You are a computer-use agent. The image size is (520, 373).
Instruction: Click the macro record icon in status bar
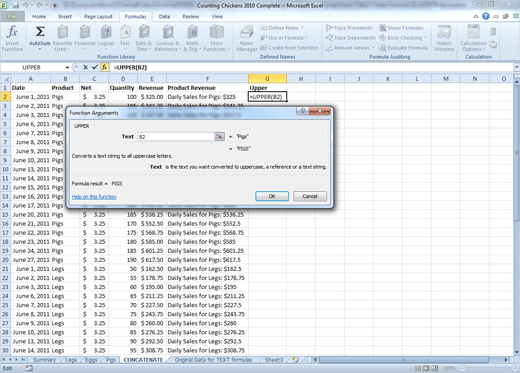point(29,368)
